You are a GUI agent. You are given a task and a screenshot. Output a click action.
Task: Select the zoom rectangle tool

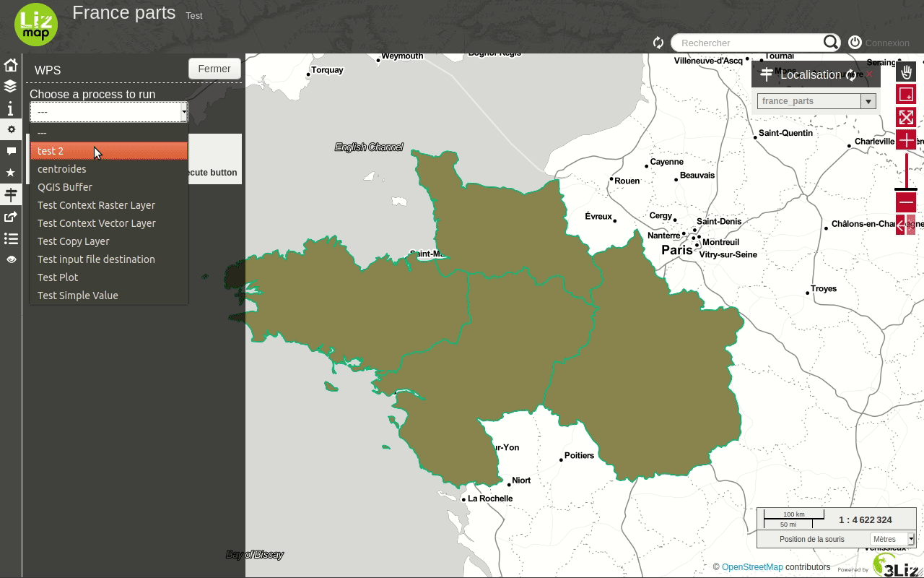click(906, 95)
